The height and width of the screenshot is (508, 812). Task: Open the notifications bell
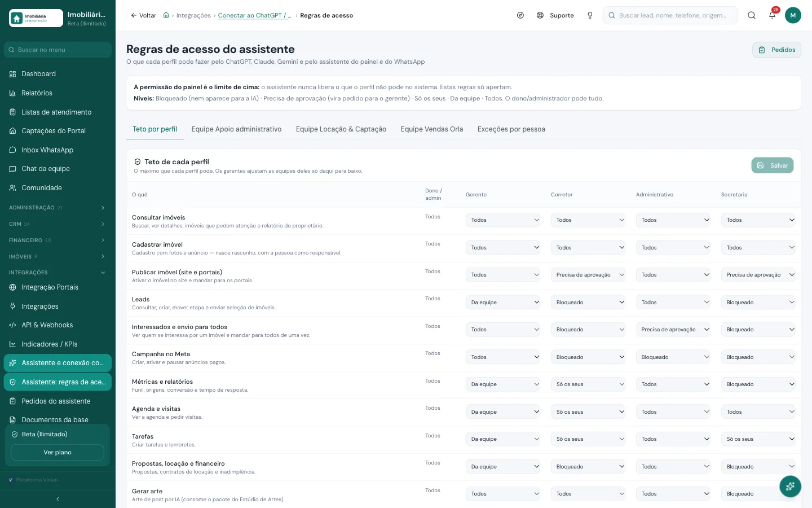(x=772, y=15)
